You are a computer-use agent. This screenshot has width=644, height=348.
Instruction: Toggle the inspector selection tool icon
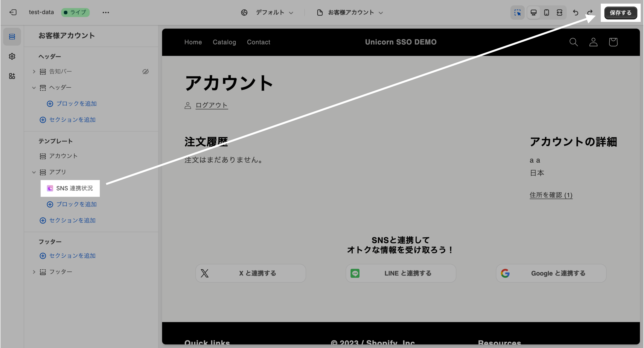517,12
